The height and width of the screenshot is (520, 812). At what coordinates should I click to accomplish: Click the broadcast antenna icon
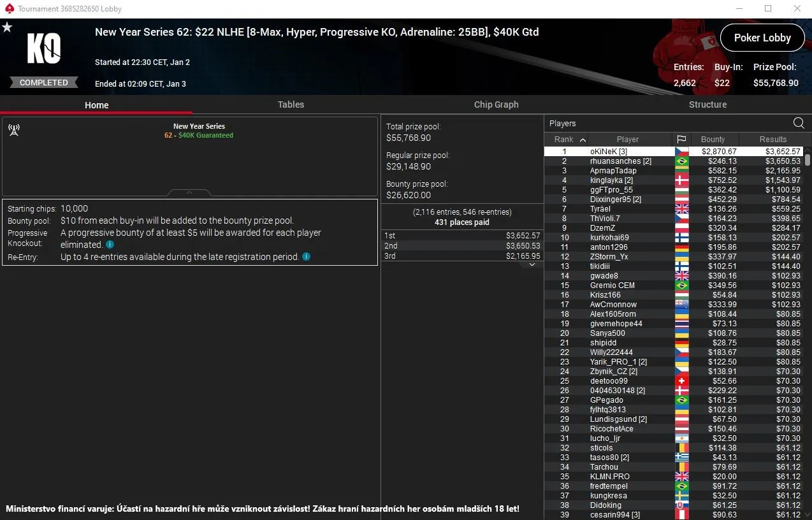pos(13,130)
